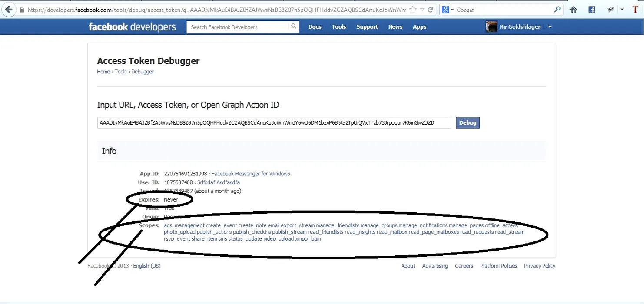
Task: Open the dropdown arrow beside the bug add-on
Action: tap(621, 10)
